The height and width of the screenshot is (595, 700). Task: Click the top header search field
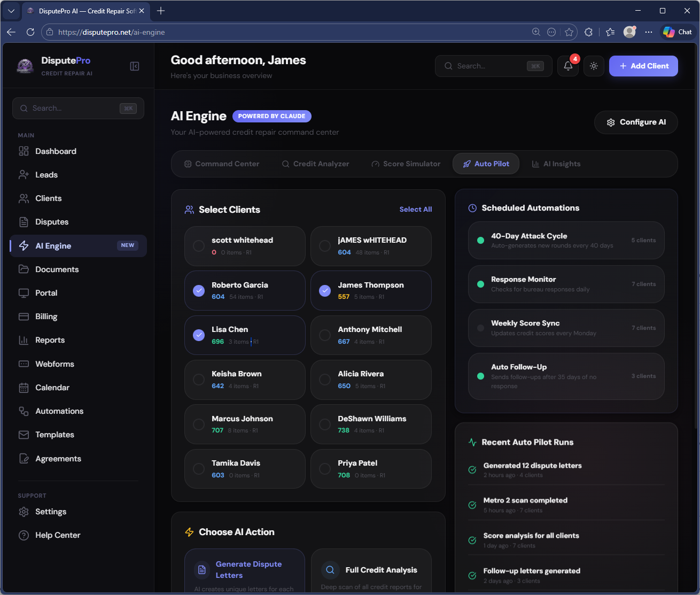coord(489,66)
